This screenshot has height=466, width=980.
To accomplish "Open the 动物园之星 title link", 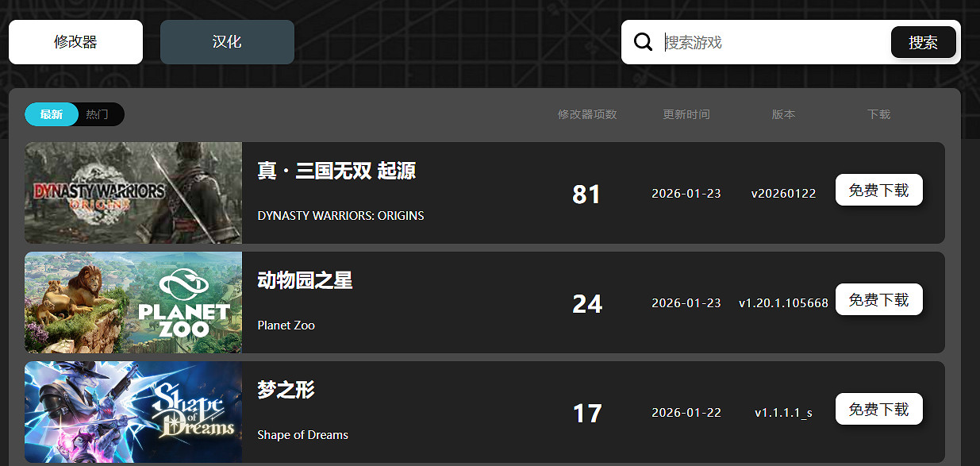I will 305,280.
